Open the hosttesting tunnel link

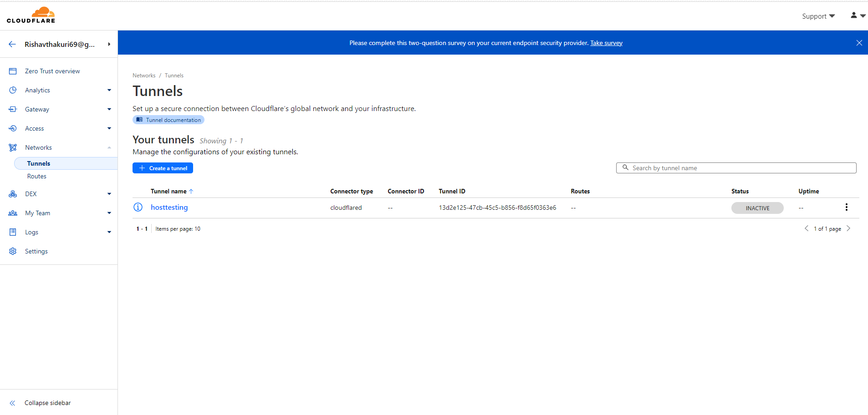(x=169, y=207)
